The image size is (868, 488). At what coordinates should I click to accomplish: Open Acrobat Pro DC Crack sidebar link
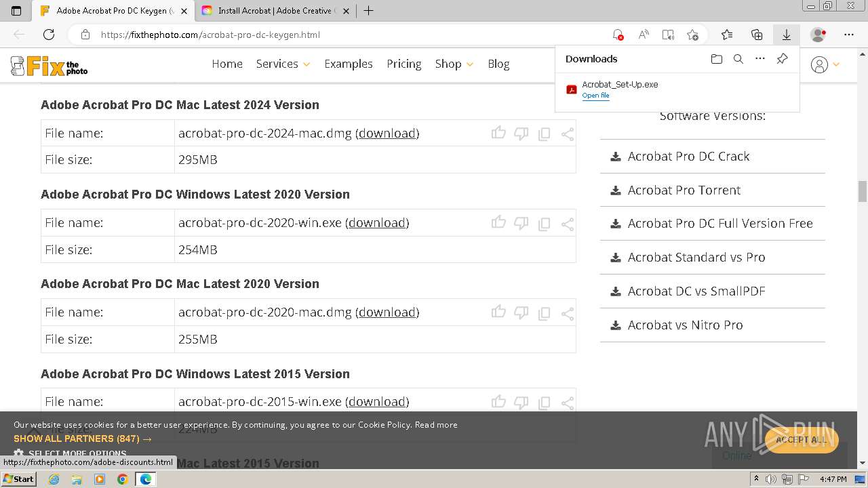pos(688,156)
